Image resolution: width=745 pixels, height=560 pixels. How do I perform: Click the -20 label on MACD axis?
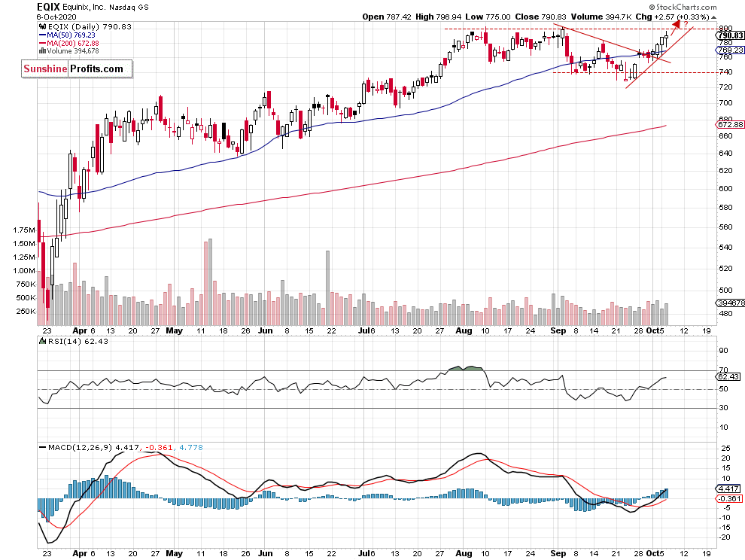[x=725, y=537]
